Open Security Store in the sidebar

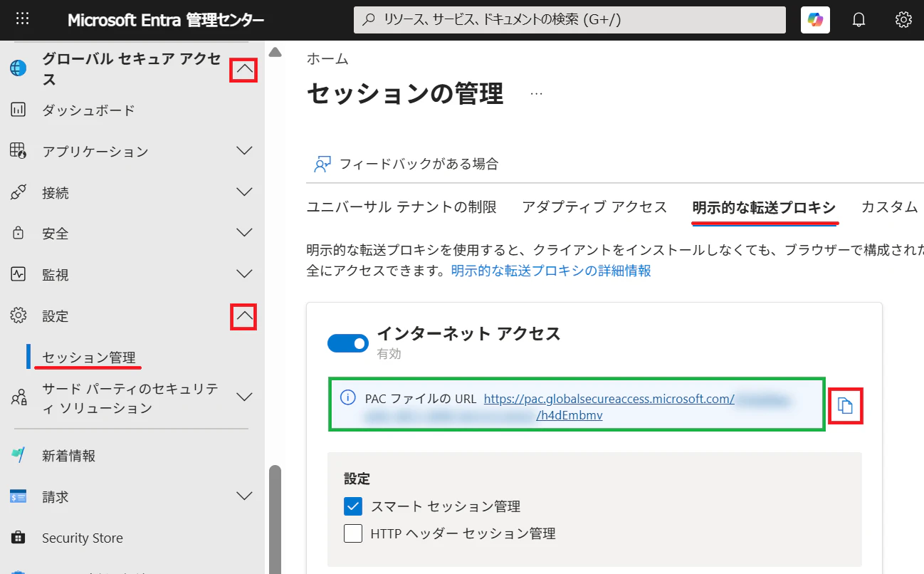[83, 538]
